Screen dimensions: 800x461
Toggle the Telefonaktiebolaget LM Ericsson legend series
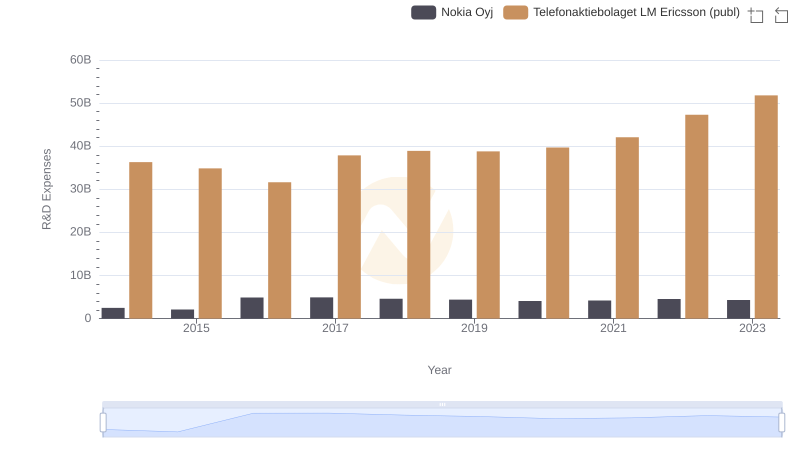[621, 12]
